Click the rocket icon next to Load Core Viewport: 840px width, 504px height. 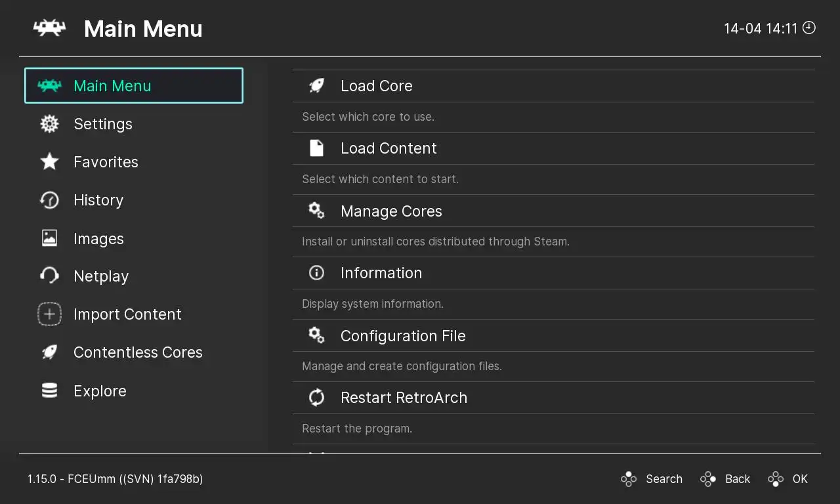316,86
